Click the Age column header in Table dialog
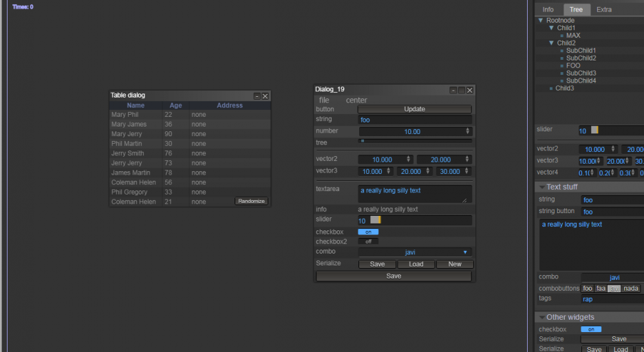644x352 pixels. [175, 105]
